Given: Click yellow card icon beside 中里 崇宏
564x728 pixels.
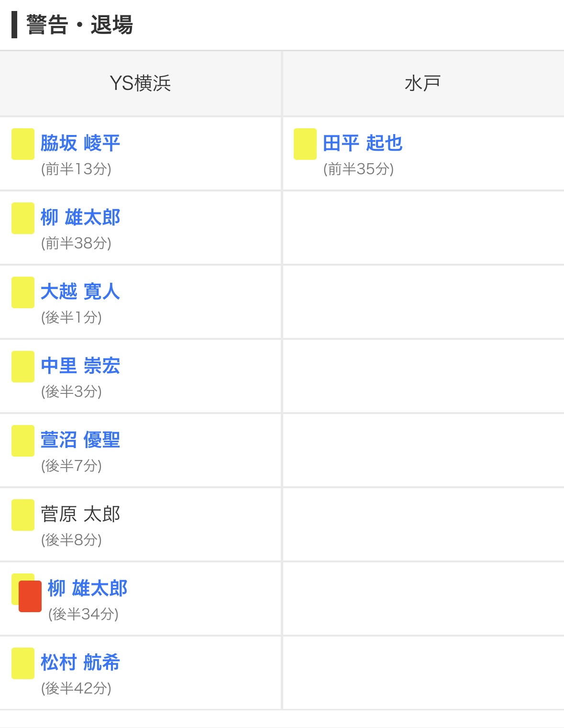Looking at the screenshot, I should (x=23, y=367).
